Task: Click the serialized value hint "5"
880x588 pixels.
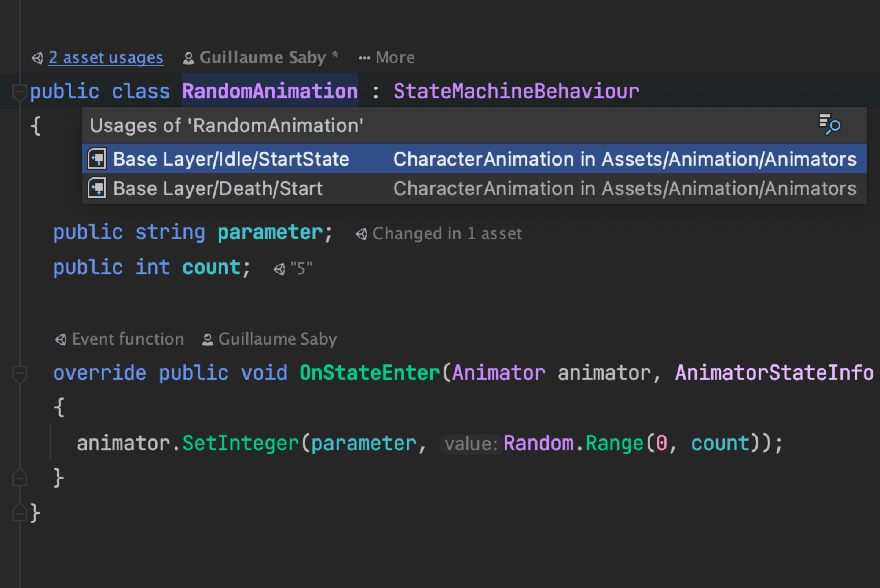Action: pos(301,268)
